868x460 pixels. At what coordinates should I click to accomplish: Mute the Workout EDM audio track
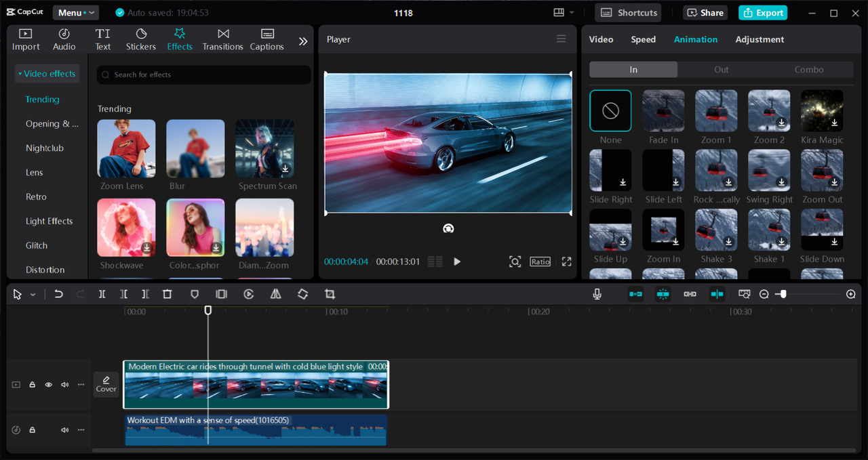click(x=65, y=430)
